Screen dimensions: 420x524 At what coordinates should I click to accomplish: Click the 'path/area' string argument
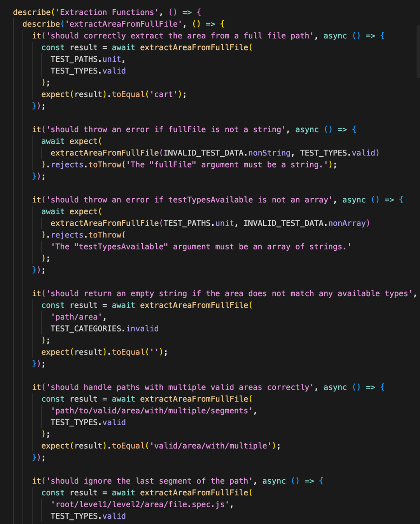[x=77, y=317]
